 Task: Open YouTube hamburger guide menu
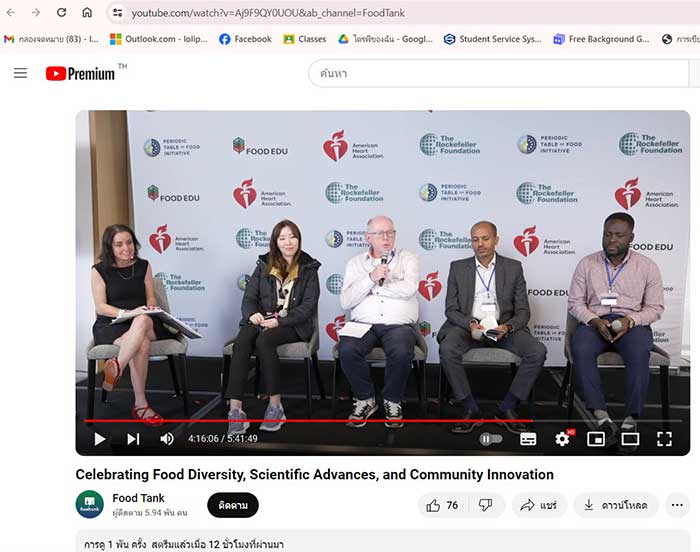(x=20, y=73)
